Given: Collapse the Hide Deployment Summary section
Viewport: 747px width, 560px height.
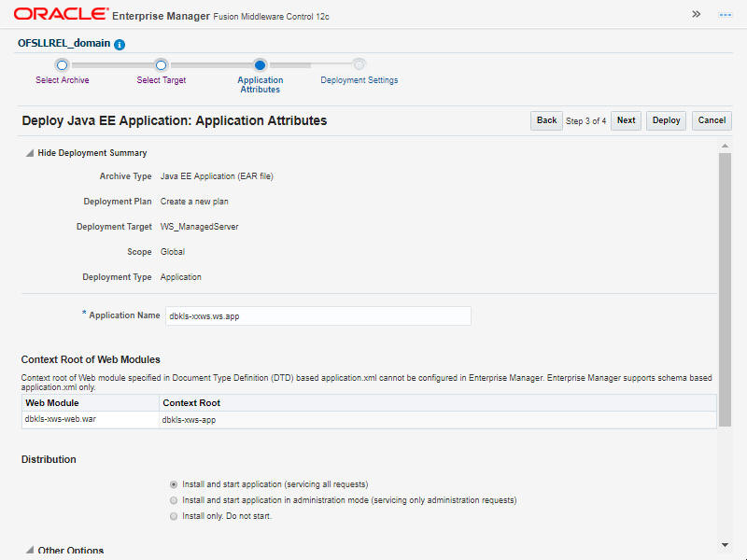Looking at the screenshot, I should (30, 153).
